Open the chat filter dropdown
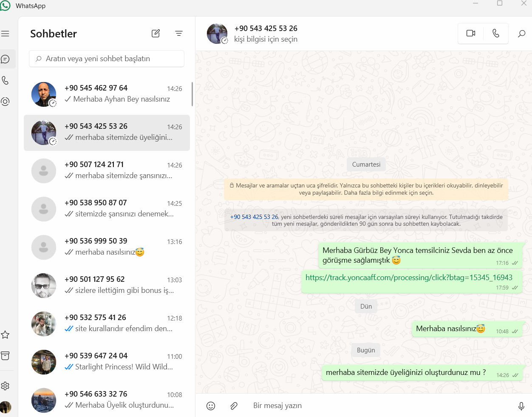Screen dimensions: 532x417 click(179, 33)
